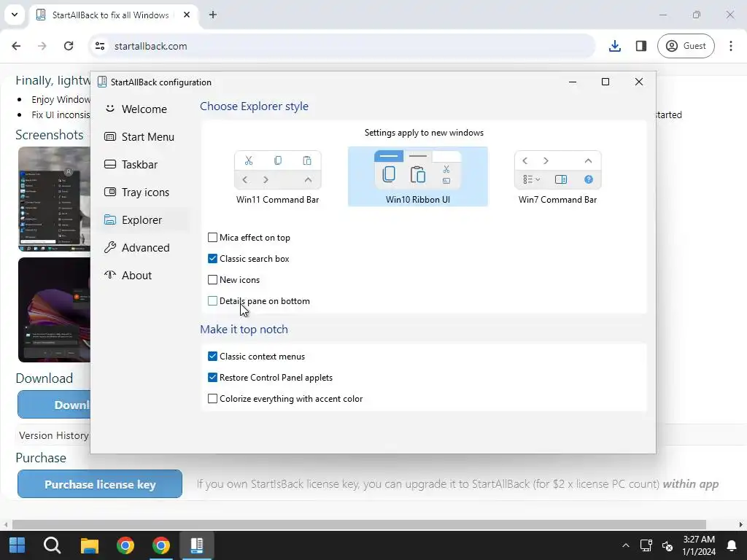Image resolution: width=747 pixels, height=560 pixels.
Task: Click Purchase license key button
Action: point(100,484)
